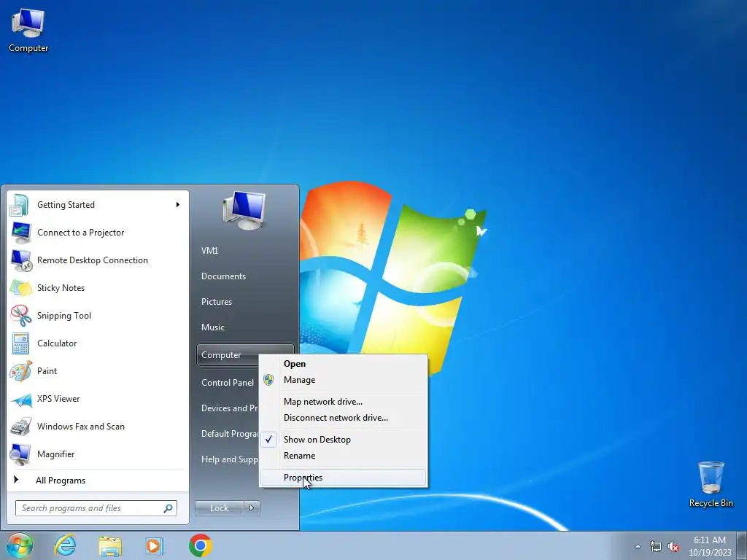This screenshot has height=560, width=747.
Task: Open the Music link in Start menu
Action: point(213,327)
